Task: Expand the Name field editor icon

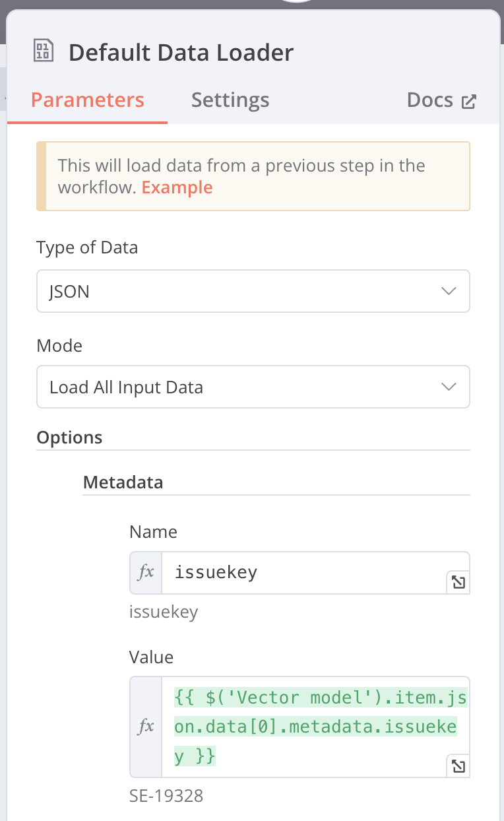Action: [457, 583]
